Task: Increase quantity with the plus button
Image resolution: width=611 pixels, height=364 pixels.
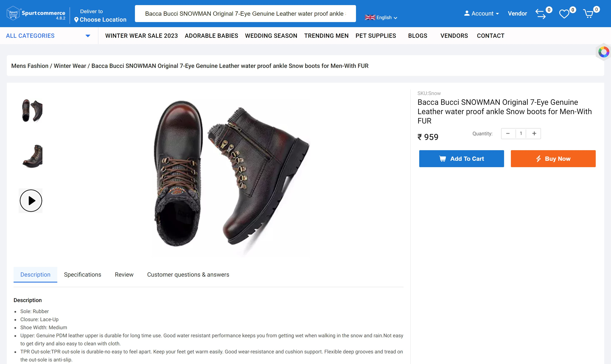Action: (x=534, y=133)
